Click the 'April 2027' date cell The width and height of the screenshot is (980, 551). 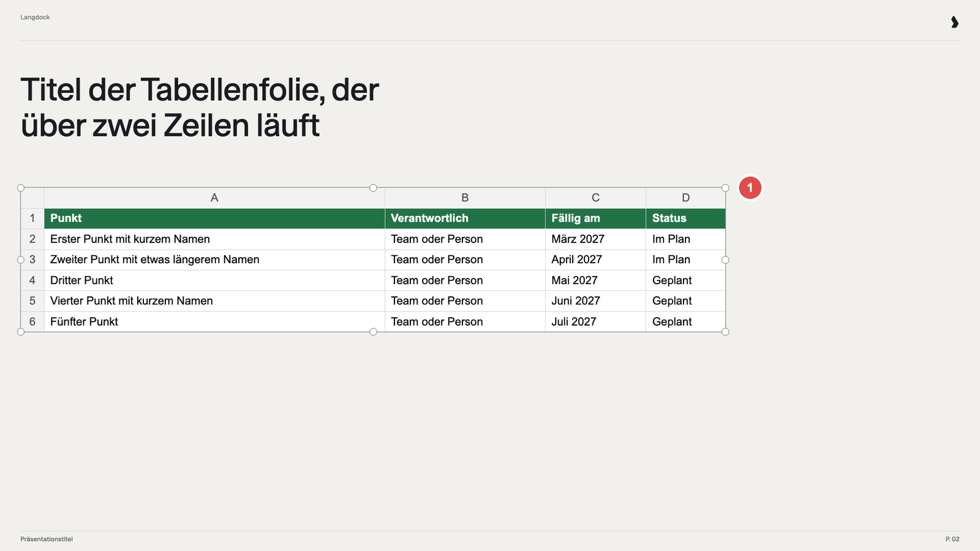[x=595, y=260]
